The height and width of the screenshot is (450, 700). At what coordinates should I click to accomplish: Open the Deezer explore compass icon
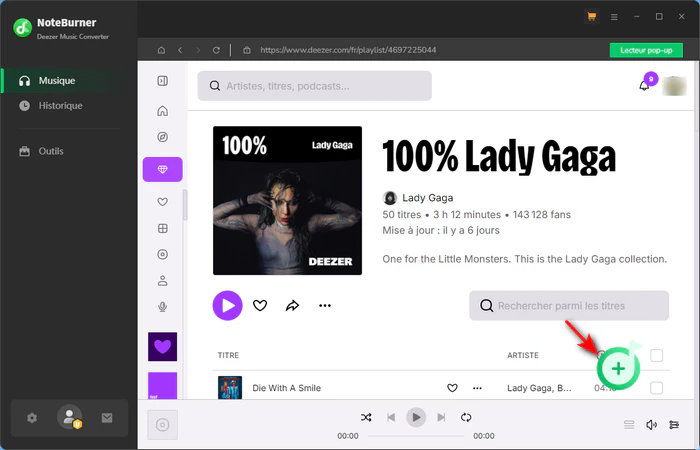(162, 137)
